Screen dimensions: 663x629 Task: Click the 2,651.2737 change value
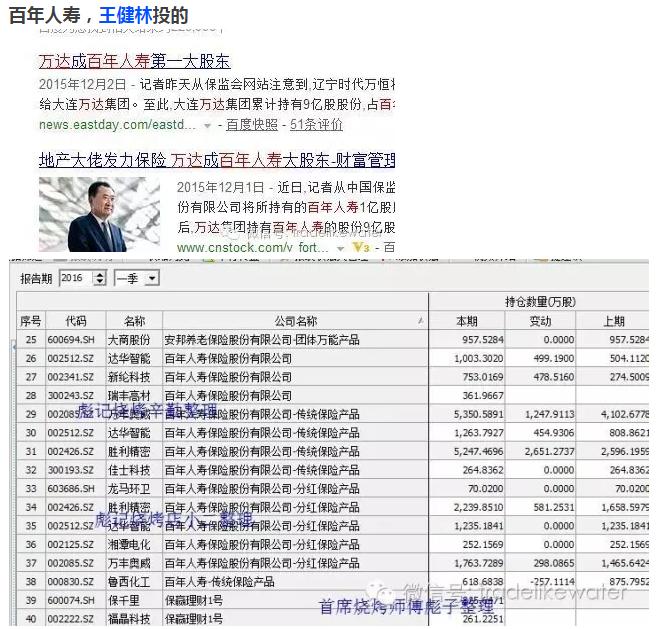pos(549,451)
